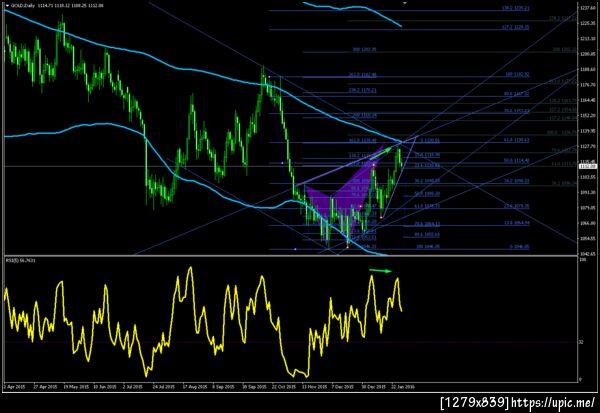Image resolution: width=600 pixels, height=413 pixels.
Task: Click the 17 Aug 2015 date label
Action: click(x=194, y=387)
